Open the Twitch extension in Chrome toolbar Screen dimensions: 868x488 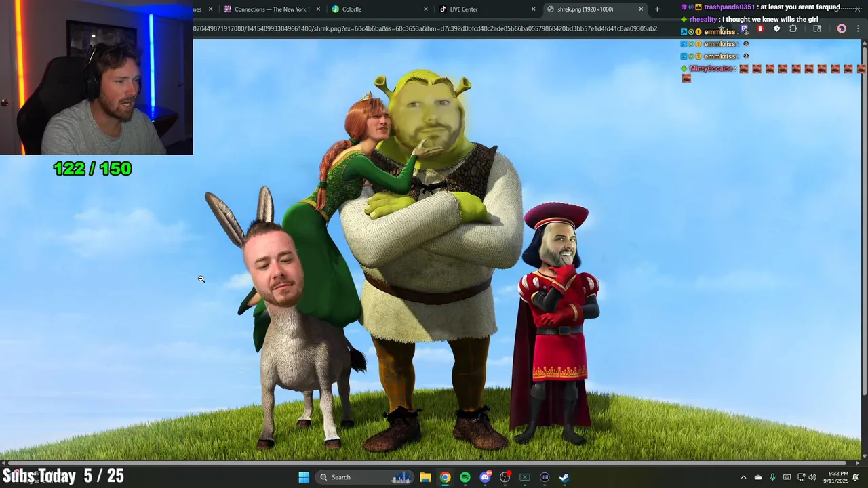point(744,28)
